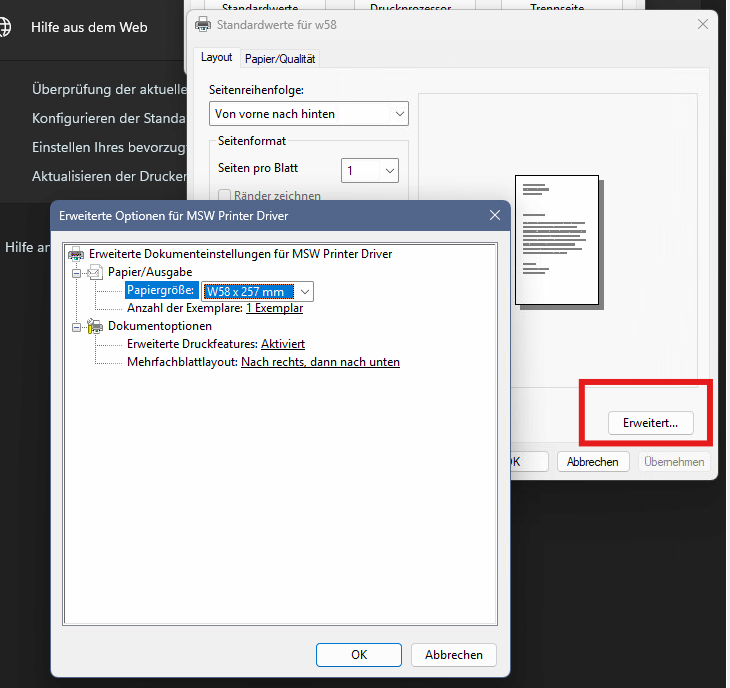The height and width of the screenshot is (688, 730).
Task: Close the Standardwerte für w58 window
Action: click(703, 24)
